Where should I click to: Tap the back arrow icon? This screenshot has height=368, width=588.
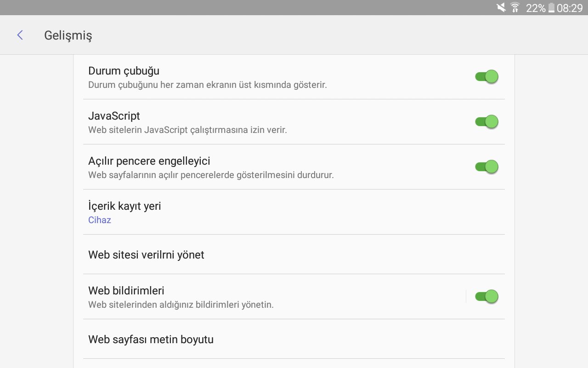pos(20,35)
